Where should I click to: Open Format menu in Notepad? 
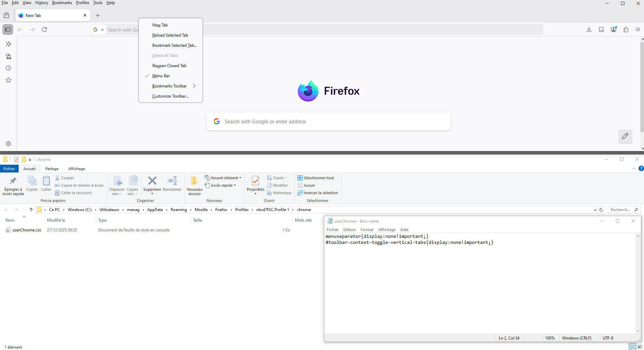tap(367, 230)
